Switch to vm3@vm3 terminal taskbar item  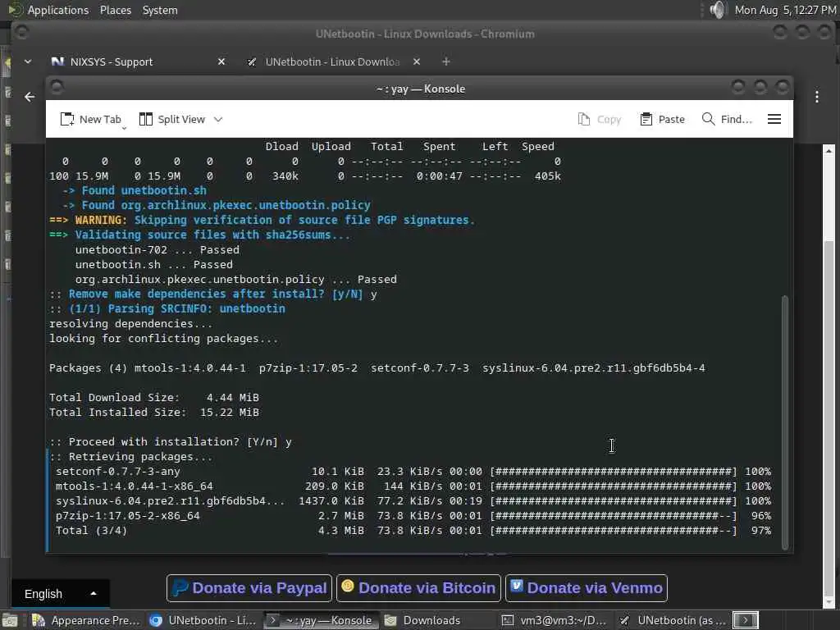pyautogui.click(x=555, y=620)
